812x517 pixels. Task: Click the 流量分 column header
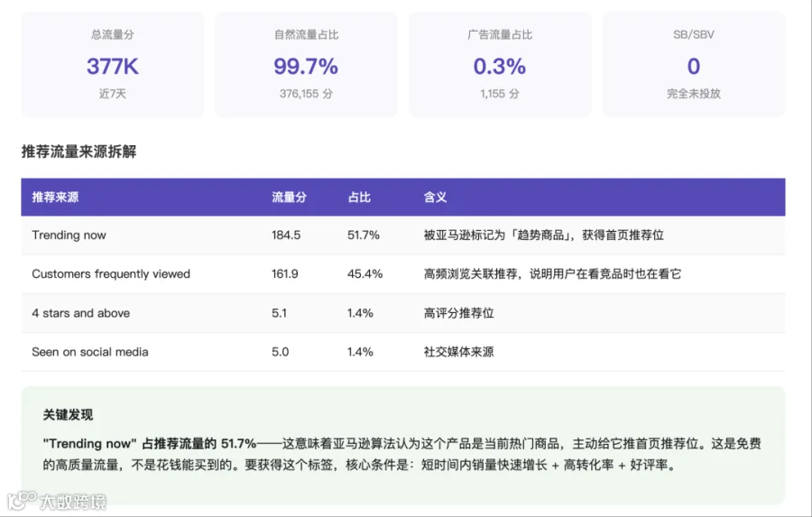tap(290, 198)
